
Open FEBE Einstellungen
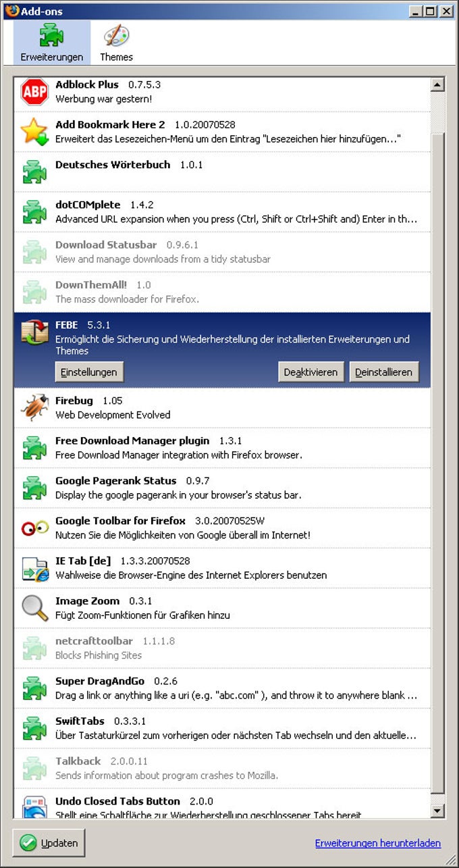(89, 372)
